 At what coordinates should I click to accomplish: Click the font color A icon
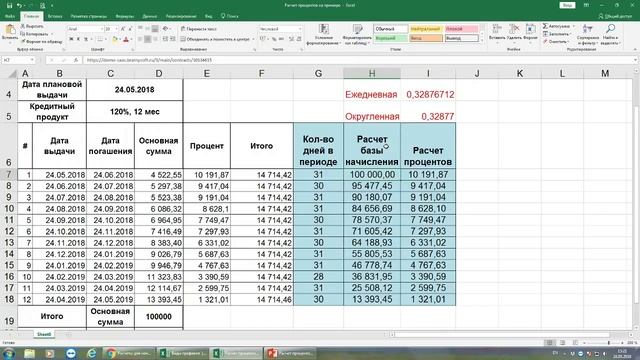[x=126, y=39]
